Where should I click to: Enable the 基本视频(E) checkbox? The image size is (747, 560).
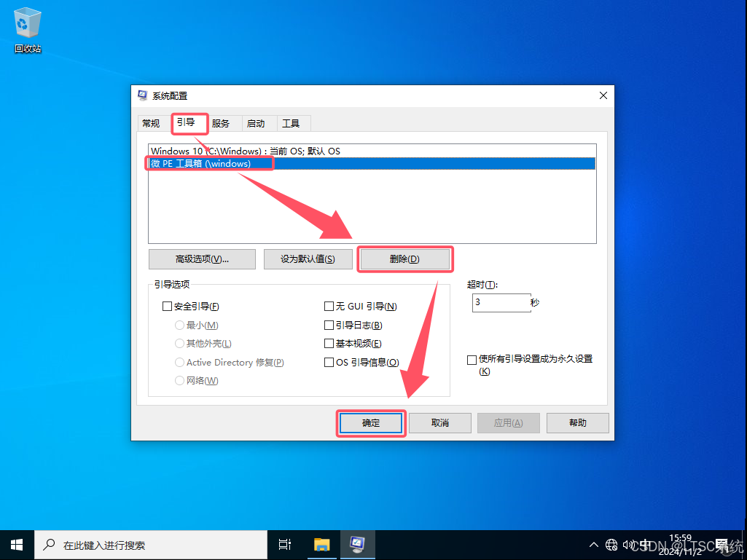(x=329, y=343)
